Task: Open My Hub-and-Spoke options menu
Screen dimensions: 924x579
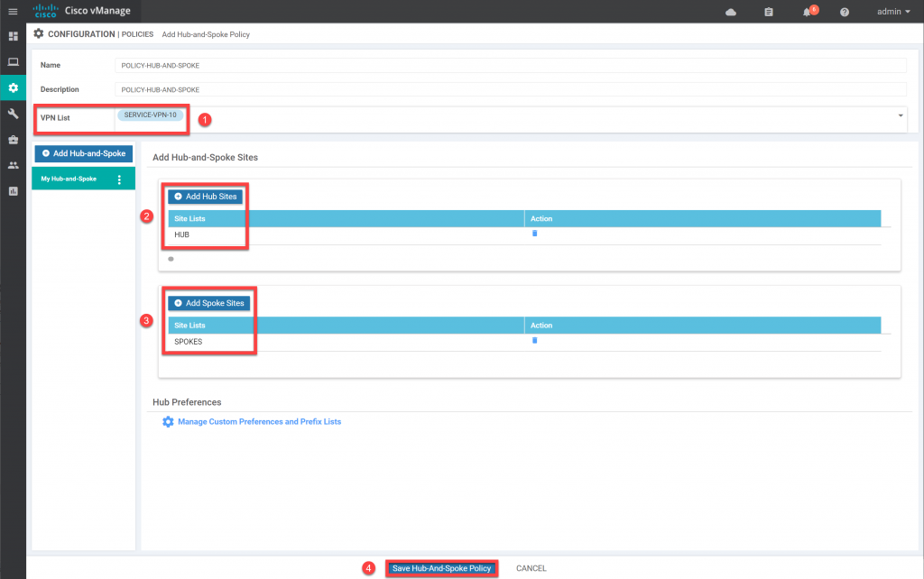Action: click(x=120, y=178)
